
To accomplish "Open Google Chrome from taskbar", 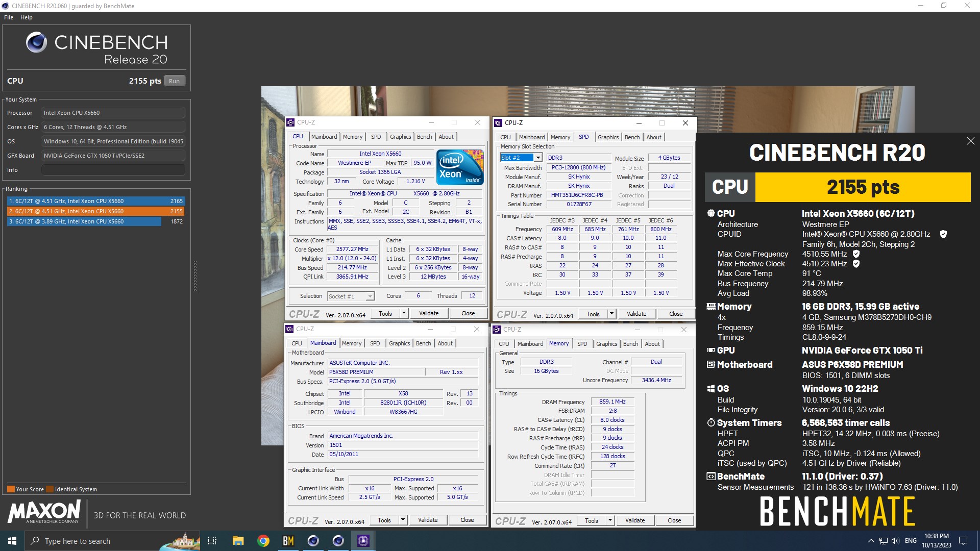I will pos(263,541).
